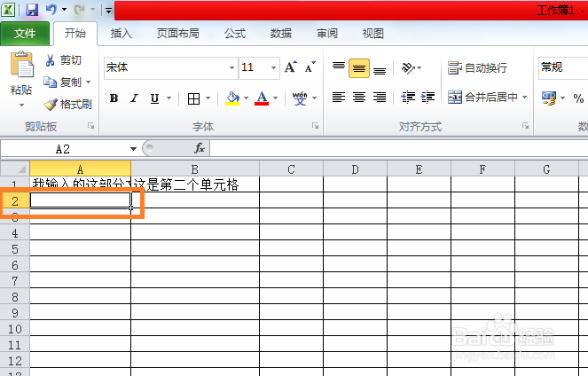Click the Save icon in quick access toolbar

click(x=32, y=10)
